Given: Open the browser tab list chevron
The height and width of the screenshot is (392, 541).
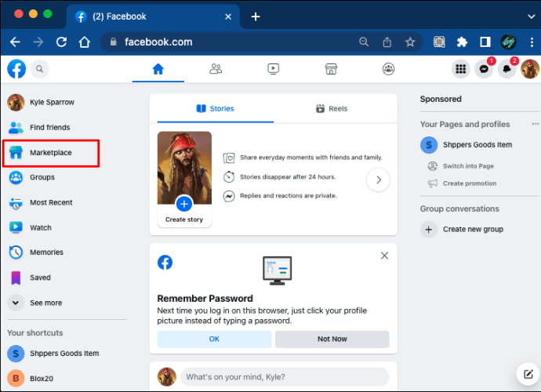Looking at the screenshot, I should [x=532, y=16].
